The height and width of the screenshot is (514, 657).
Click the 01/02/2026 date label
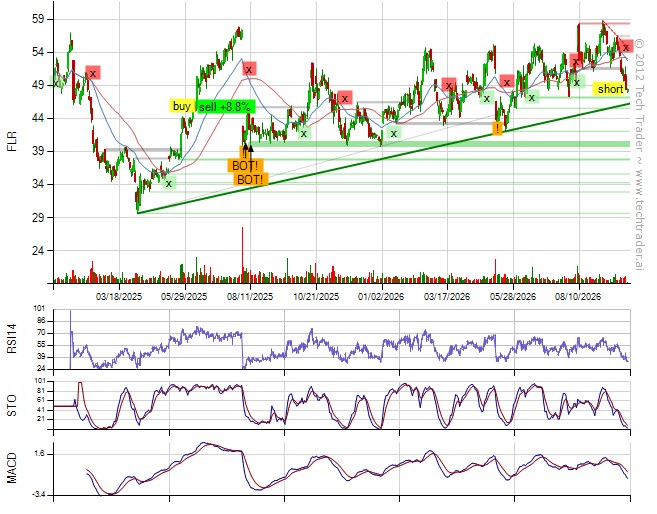coord(381,296)
